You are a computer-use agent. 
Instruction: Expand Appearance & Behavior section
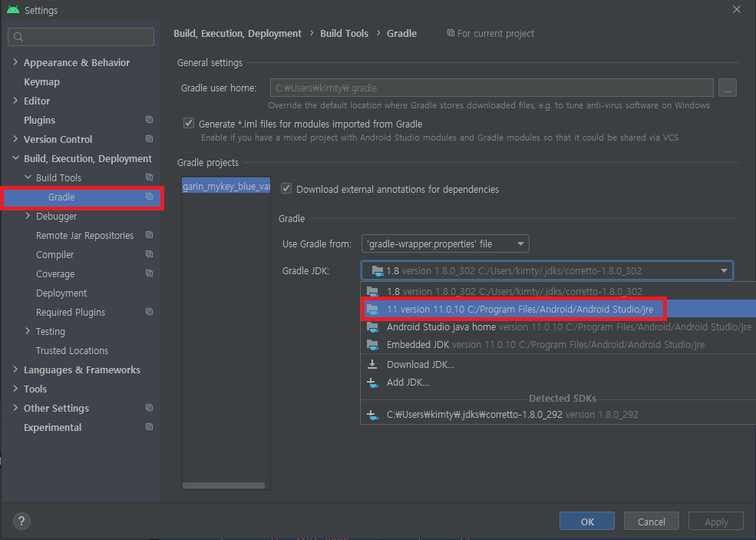pyautogui.click(x=15, y=62)
